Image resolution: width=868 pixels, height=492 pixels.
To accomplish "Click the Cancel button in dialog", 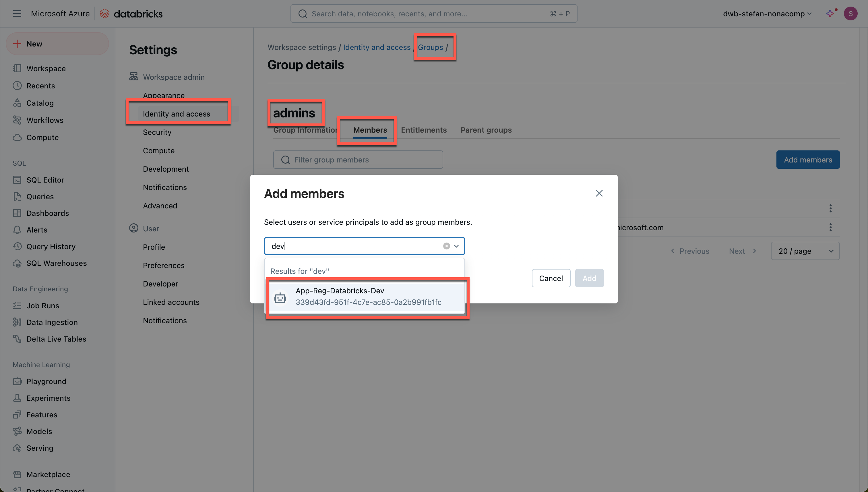I will point(551,278).
